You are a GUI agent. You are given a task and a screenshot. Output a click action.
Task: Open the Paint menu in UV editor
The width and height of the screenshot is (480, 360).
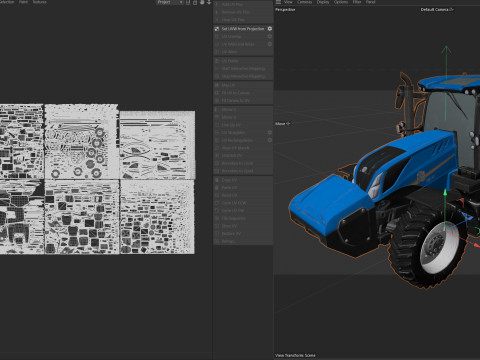tap(23, 2)
